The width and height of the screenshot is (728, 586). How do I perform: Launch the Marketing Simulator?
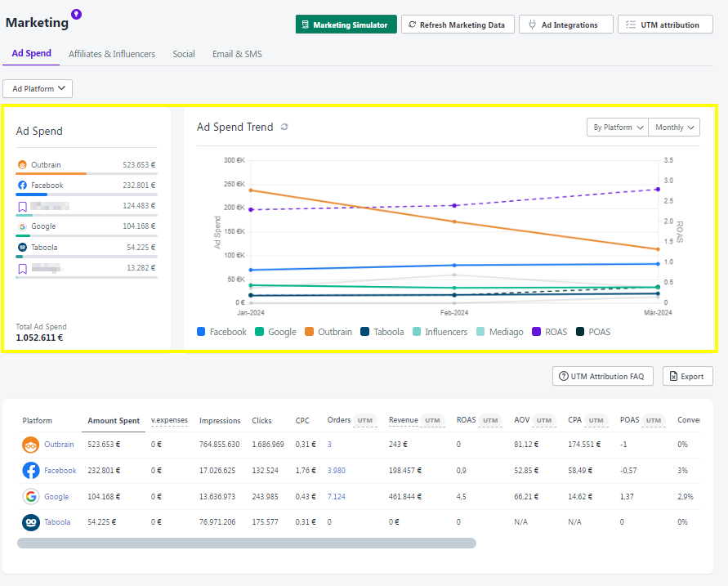pyautogui.click(x=346, y=25)
